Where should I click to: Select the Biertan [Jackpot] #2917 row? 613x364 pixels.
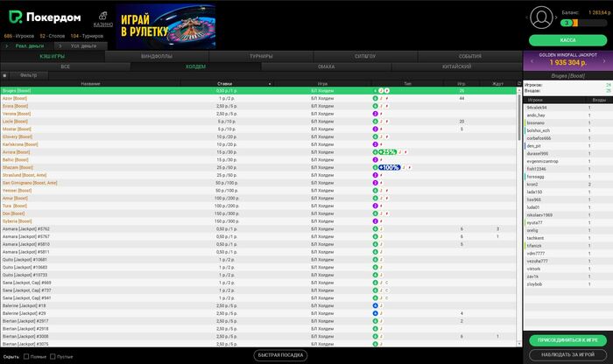pos(258,321)
